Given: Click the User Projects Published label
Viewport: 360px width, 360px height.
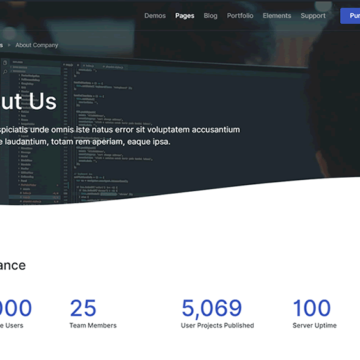Looking at the screenshot, I should [x=217, y=325].
